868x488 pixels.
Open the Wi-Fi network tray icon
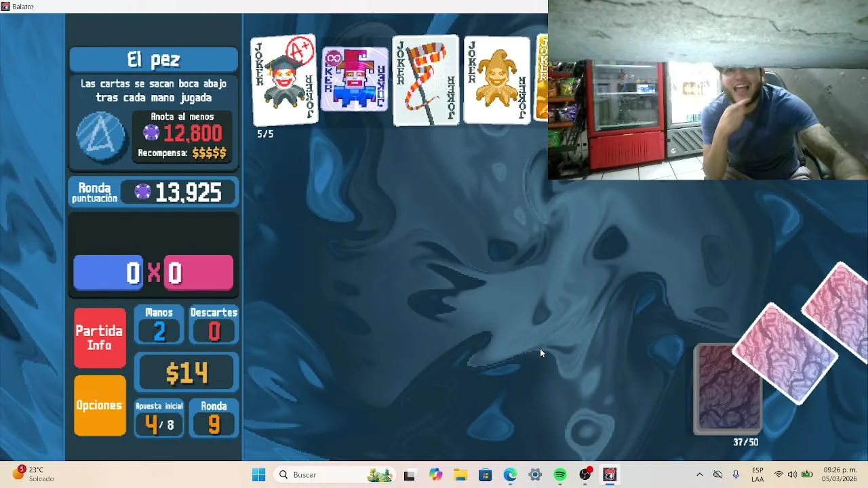point(778,475)
